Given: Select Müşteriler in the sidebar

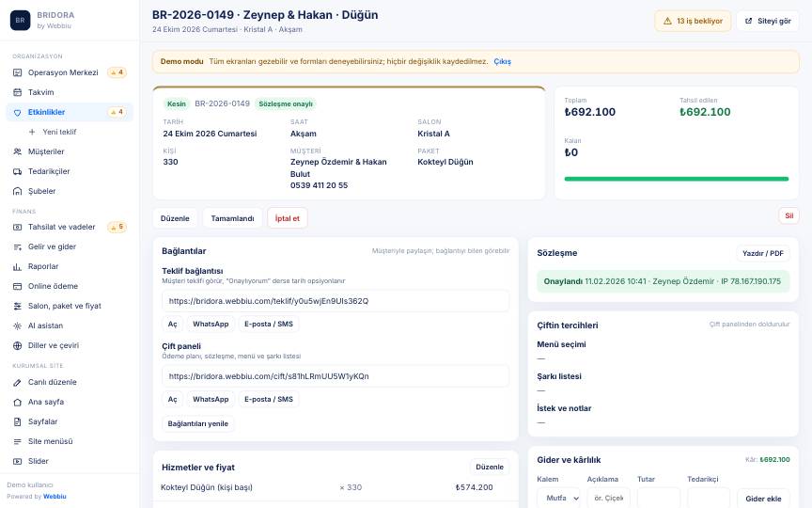Looking at the screenshot, I should 70,151.
